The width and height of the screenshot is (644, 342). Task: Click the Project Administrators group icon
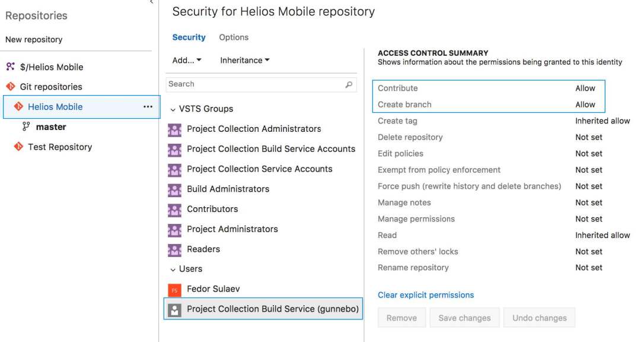[174, 230]
